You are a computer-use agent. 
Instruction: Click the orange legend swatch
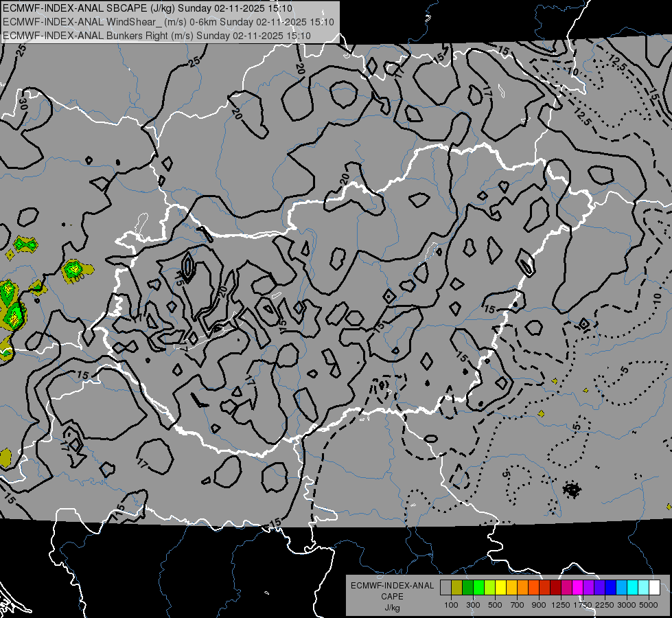point(523,587)
